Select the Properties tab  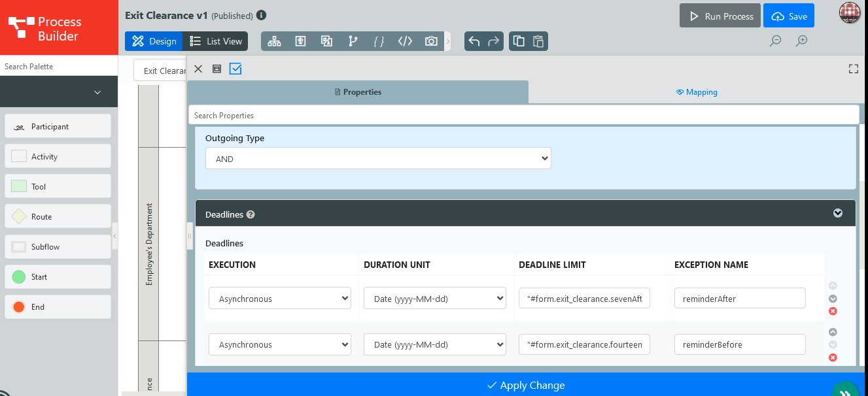click(x=358, y=92)
